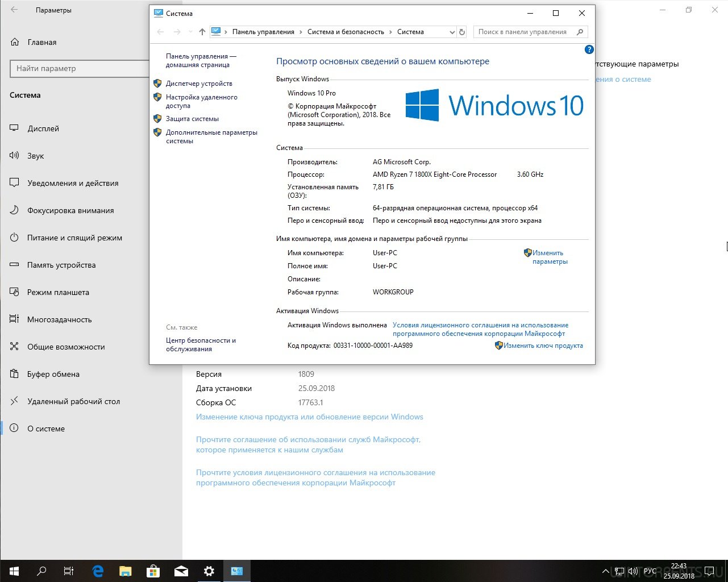Screen dimensions: 728x582
Task: Open Remote Desktop settings
Action: tap(74, 401)
